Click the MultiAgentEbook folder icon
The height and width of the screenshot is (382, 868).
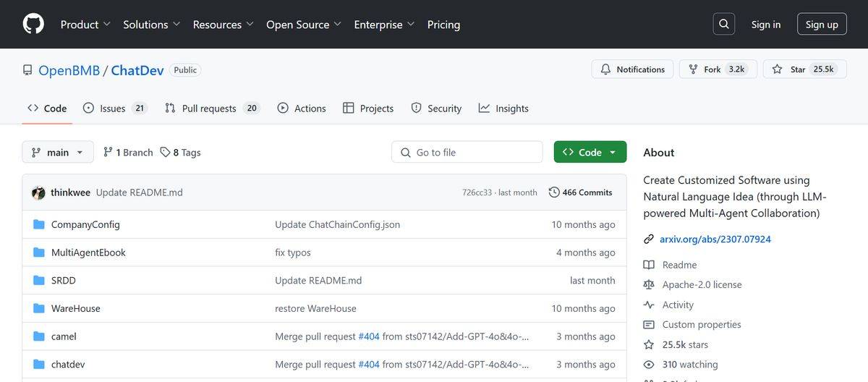(39, 252)
